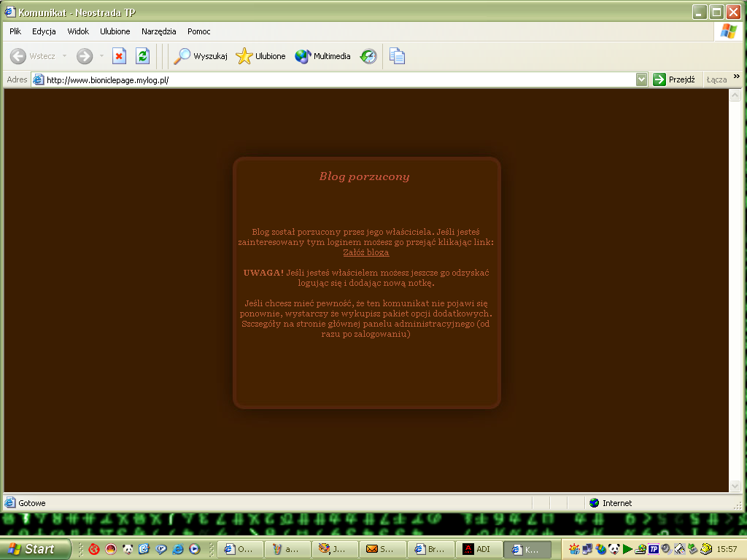Screen dimensions: 747x560
Task: Click the Blog porzucony heading
Action: tap(365, 176)
